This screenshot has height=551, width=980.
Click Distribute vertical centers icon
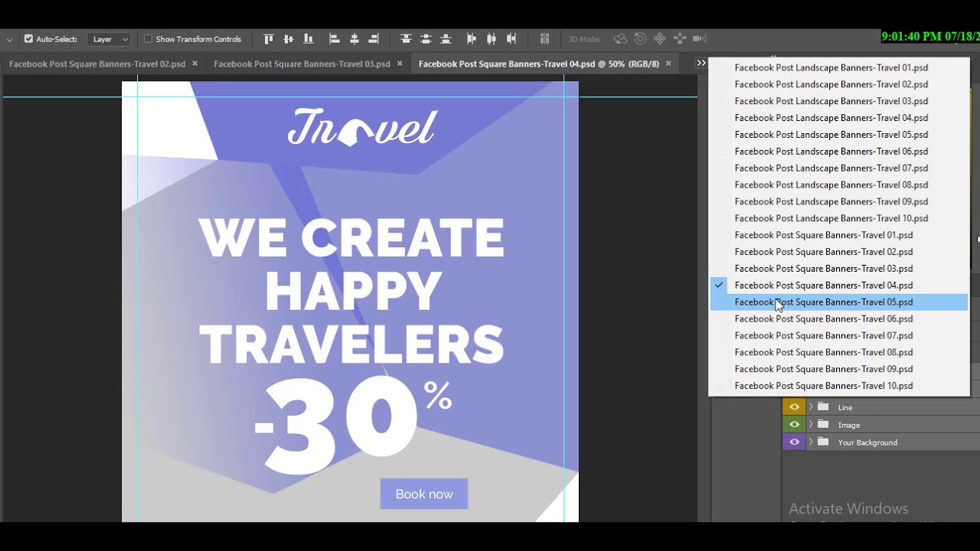tap(426, 39)
